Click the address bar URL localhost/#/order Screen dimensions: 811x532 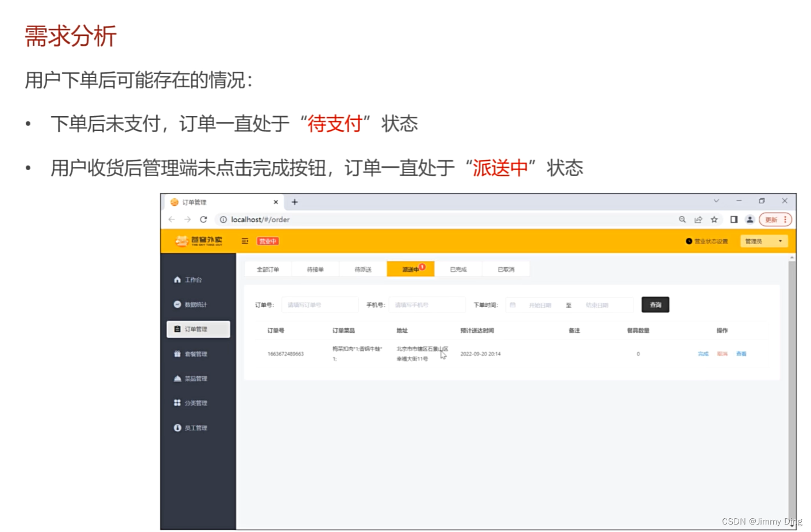click(x=260, y=219)
